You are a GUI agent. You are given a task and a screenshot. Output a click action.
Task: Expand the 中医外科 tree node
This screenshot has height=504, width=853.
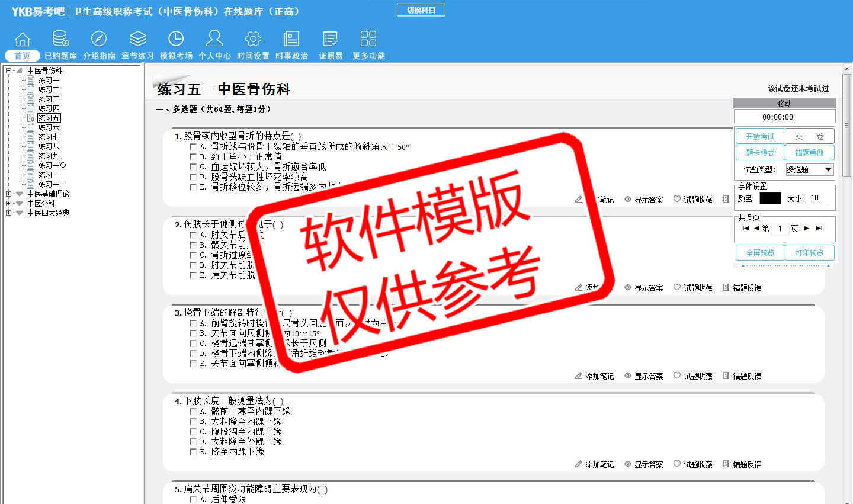click(x=8, y=204)
